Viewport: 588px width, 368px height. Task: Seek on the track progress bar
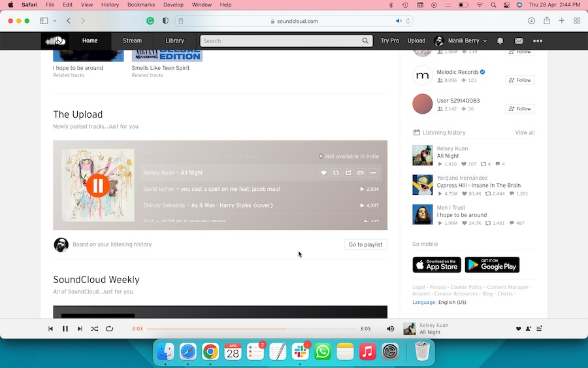[x=252, y=329]
